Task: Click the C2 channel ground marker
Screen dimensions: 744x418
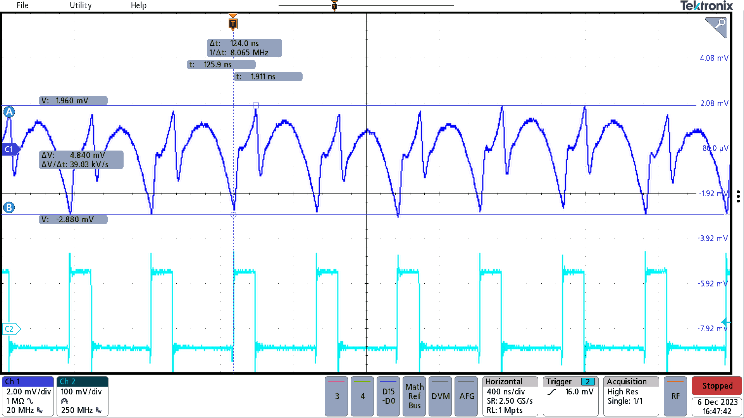Action: tap(9, 328)
